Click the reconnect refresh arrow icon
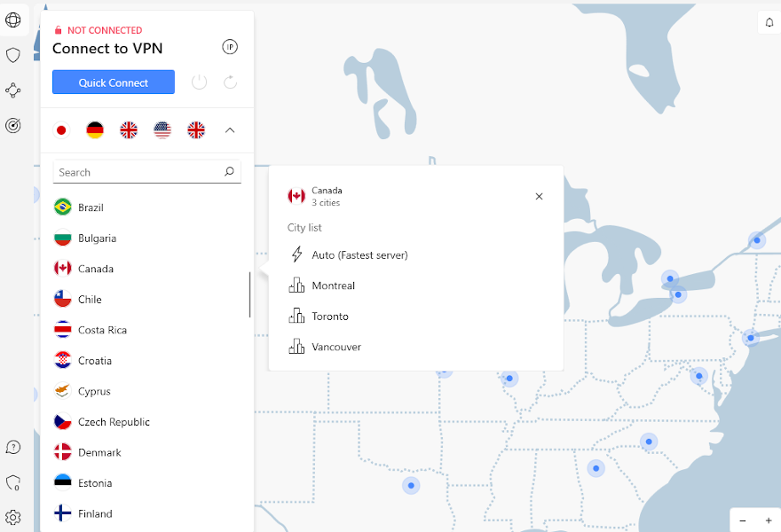 230,82
